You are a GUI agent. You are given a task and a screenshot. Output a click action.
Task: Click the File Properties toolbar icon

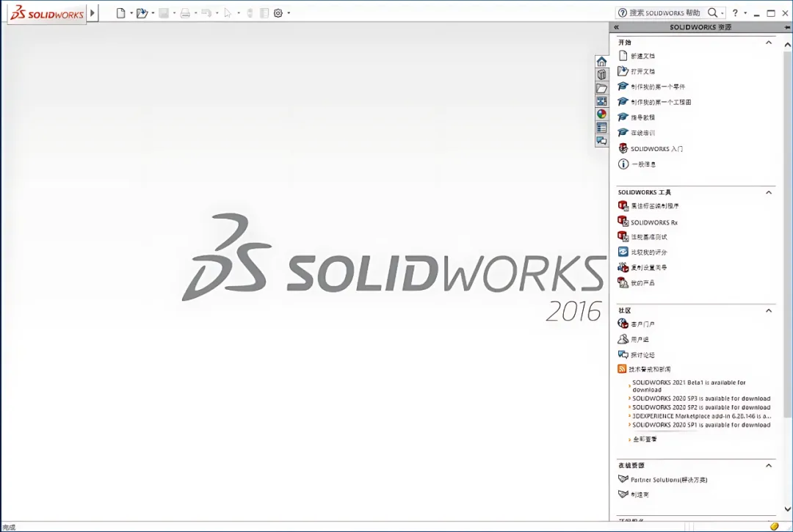(x=264, y=13)
